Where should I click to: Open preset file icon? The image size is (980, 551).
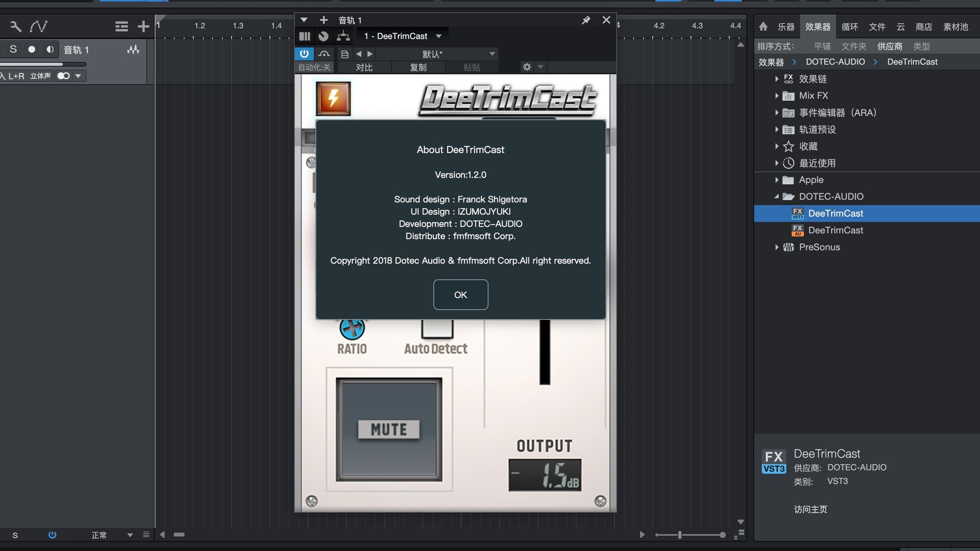[345, 54]
